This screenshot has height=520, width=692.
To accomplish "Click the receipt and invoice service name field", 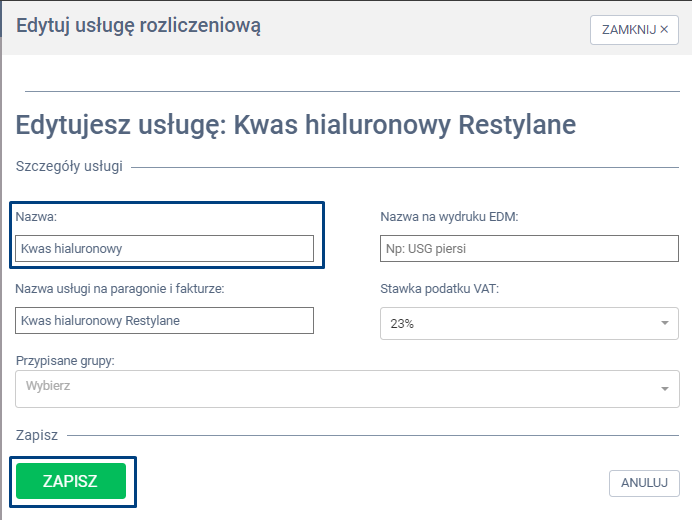I will 165,320.
